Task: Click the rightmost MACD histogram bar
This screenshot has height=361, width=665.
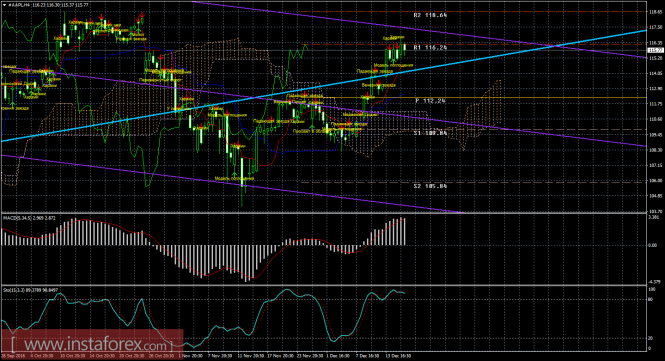Action: pos(405,232)
